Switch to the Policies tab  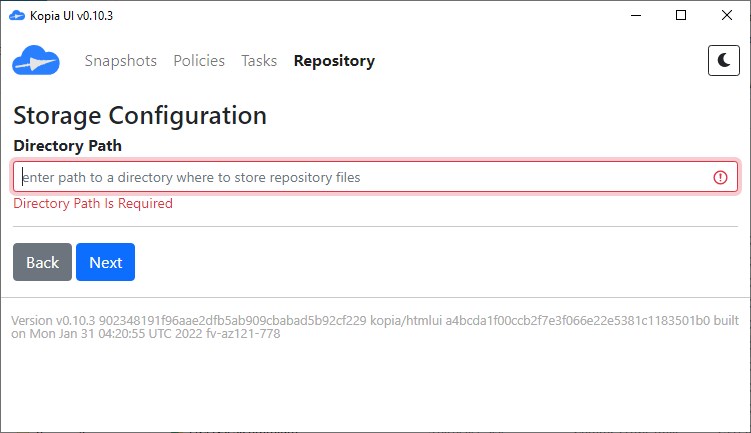[x=199, y=61]
